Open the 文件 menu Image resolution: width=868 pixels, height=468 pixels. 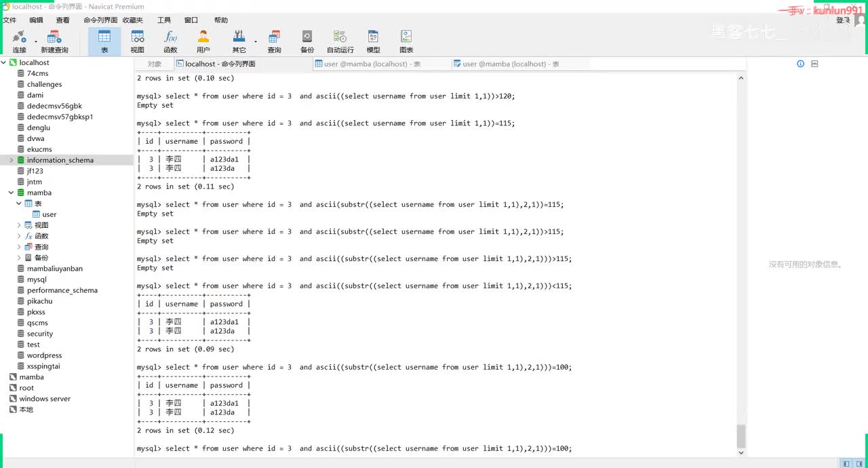(x=9, y=20)
